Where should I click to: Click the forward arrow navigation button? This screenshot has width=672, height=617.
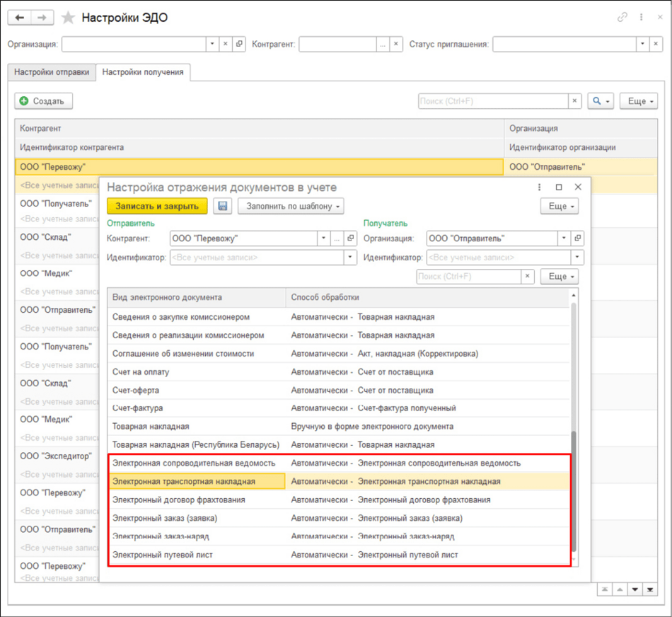pos(42,18)
